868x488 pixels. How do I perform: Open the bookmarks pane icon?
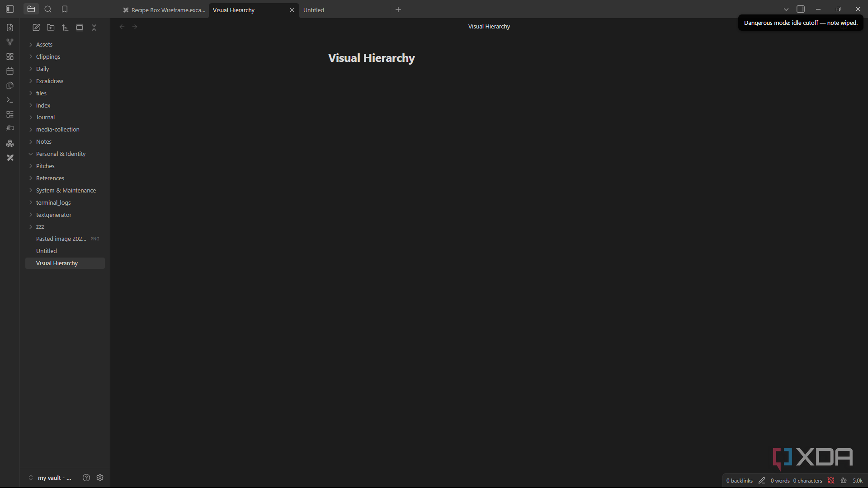click(65, 9)
